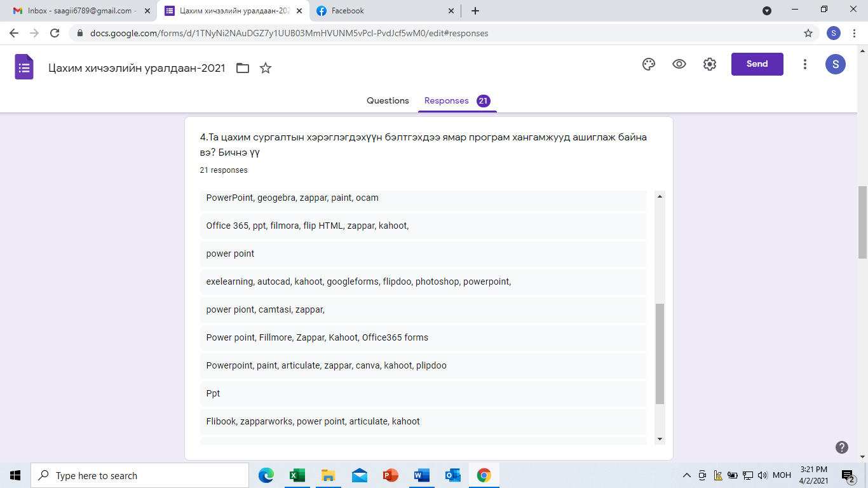868x488 pixels.
Task: Click the Send button
Action: [757, 64]
